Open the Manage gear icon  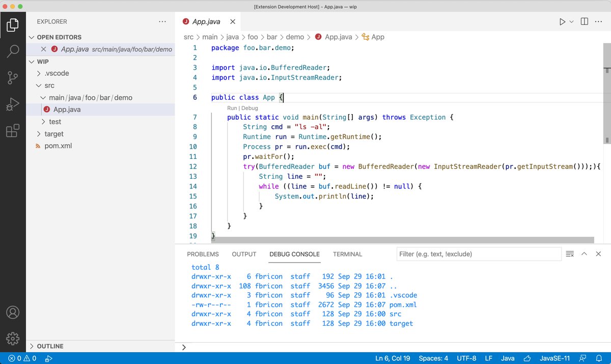13,338
